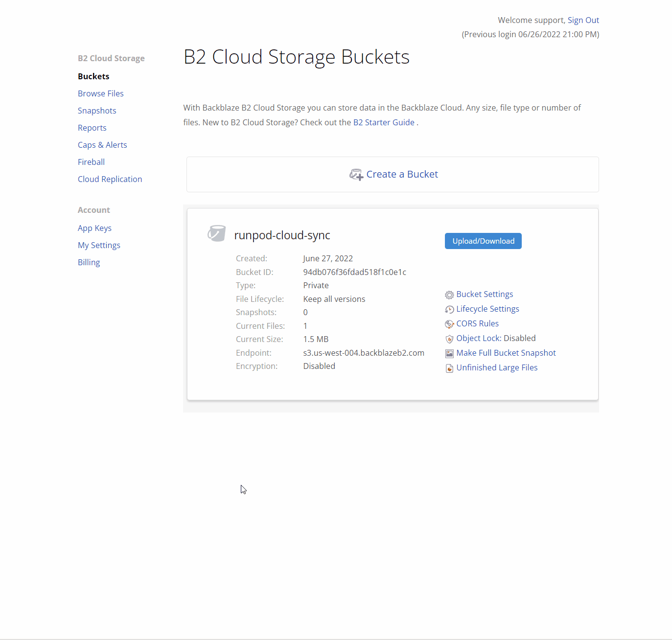This screenshot has width=672, height=640.
Task: Click the Account sidebar header
Action: pyautogui.click(x=93, y=210)
